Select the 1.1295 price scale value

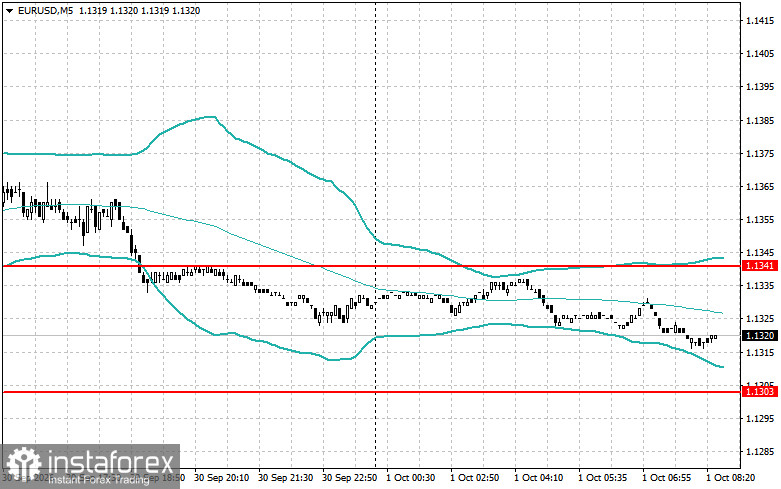pyautogui.click(x=760, y=419)
